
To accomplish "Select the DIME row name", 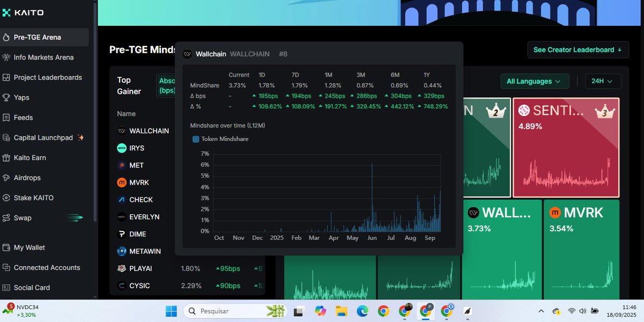I will (138, 234).
